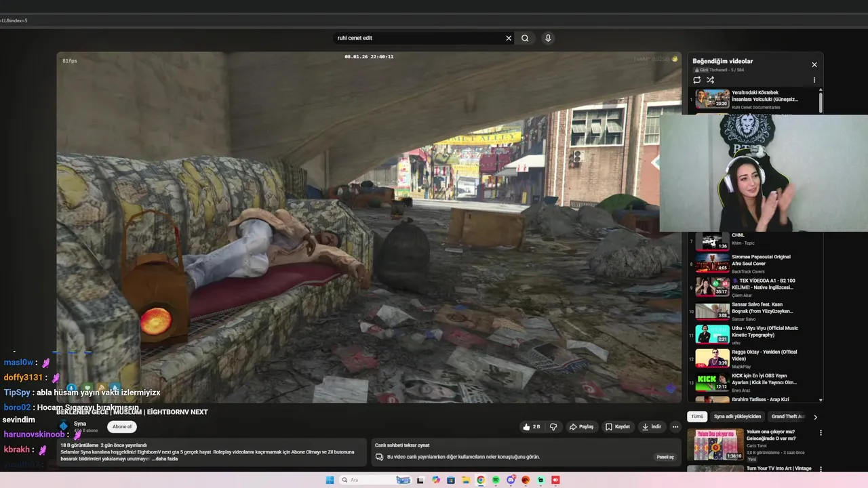Click BackTrack Covers channel name
The width and height of the screenshot is (868, 488).
(x=748, y=272)
